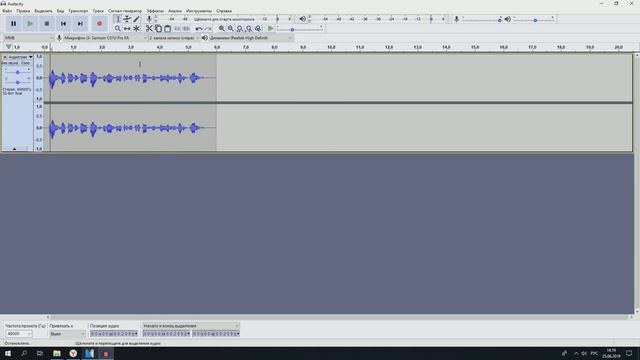Open the Effects (Эффекты) menu

(155, 11)
